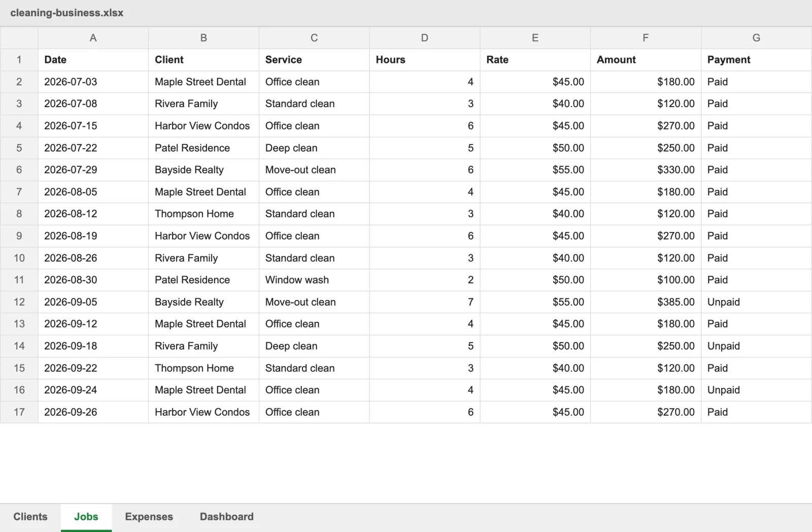Click the Hours value 7 cell
Image resolution: width=812 pixels, height=532 pixels.
(424, 302)
